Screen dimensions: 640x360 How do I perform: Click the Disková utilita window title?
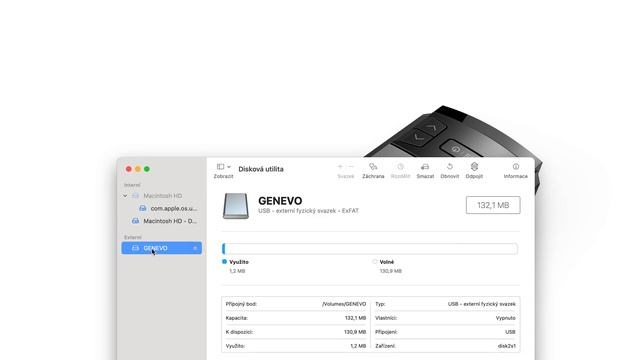pyautogui.click(x=261, y=169)
